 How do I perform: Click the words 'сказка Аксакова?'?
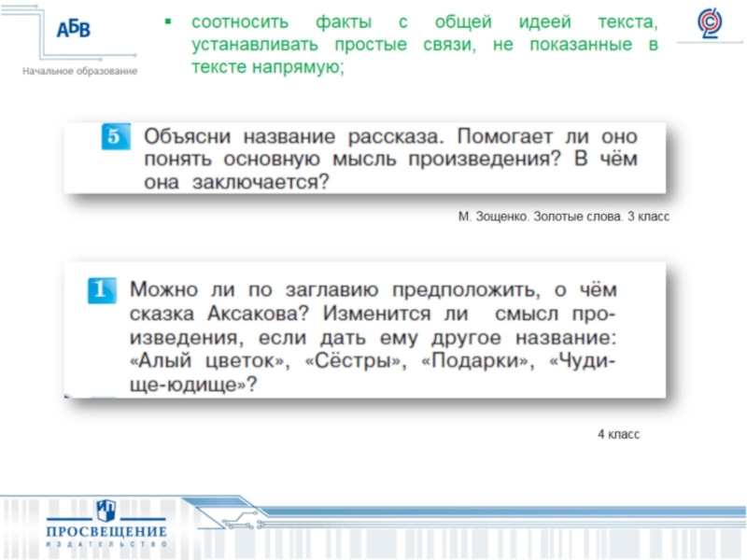click(x=219, y=314)
